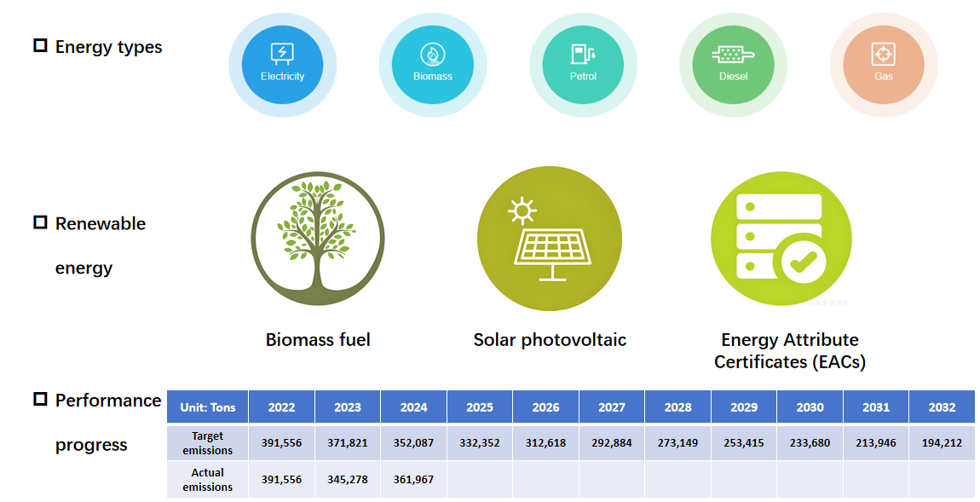Screen dimensions: 980x502
Task: Click the Solar photovoltaic caption text
Action: point(550,340)
